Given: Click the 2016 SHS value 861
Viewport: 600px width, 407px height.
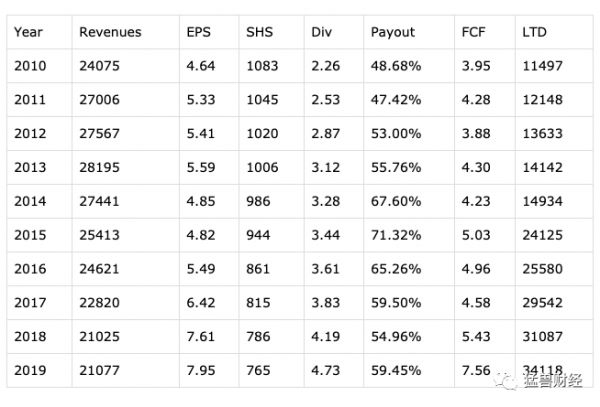Looking at the screenshot, I should coord(257,269).
